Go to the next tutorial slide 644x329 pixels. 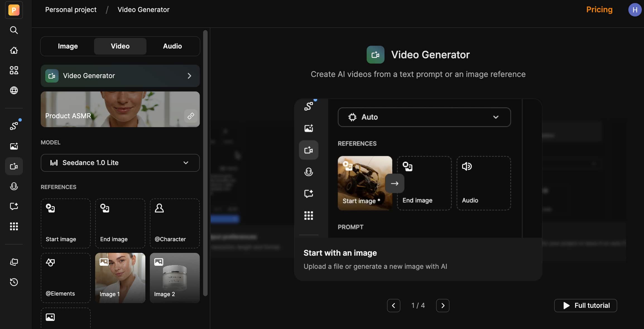click(x=443, y=306)
